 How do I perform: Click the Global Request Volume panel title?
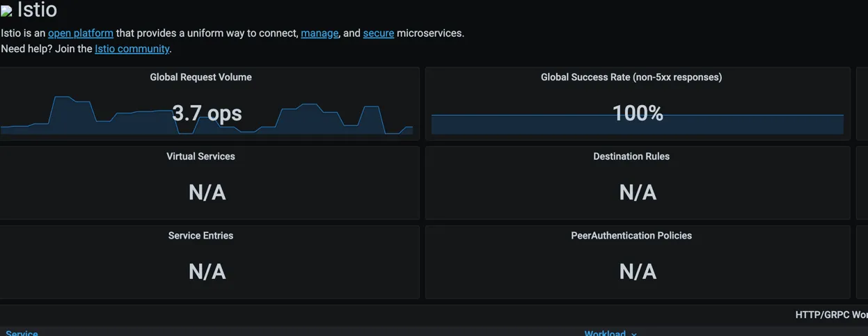[201, 77]
